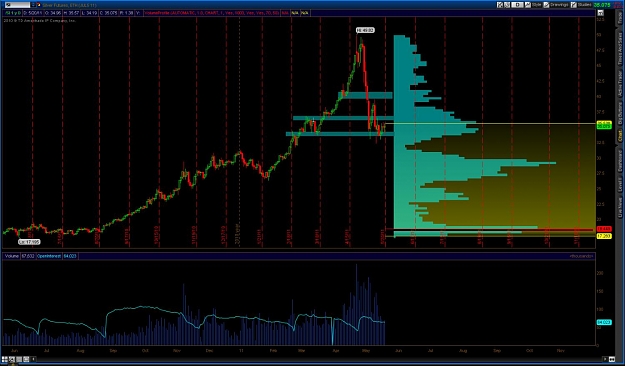Image resolution: width=625 pixels, height=366 pixels.
Task: Click the cyan 54,023 open interest bubble
Action: (603, 322)
